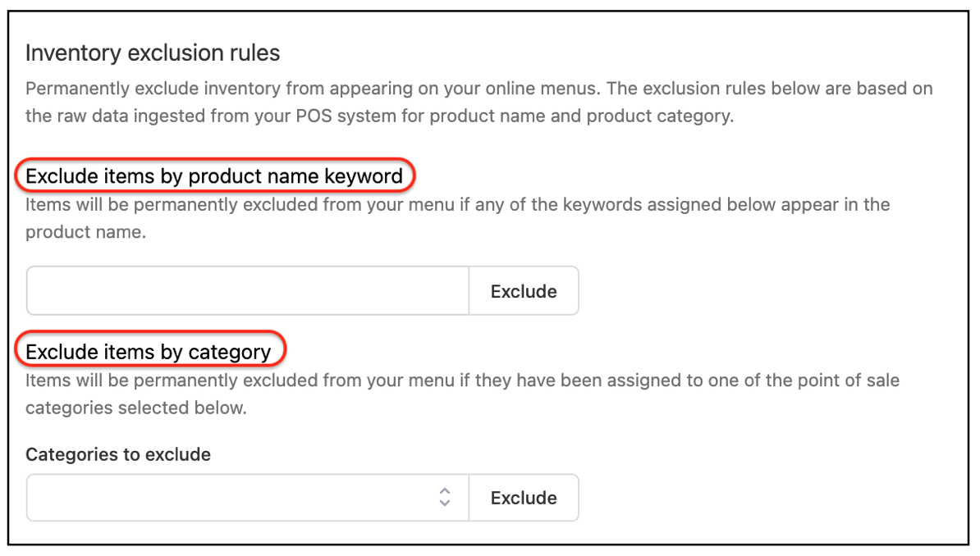This screenshot has width=980, height=556.
Task: Click the chevron stepper in the categories combo box
Action: 443,498
